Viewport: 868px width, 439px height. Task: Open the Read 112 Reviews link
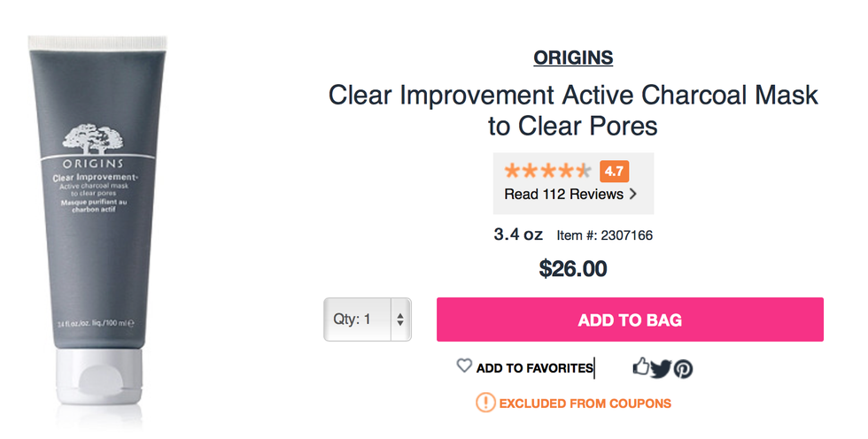tap(564, 194)
